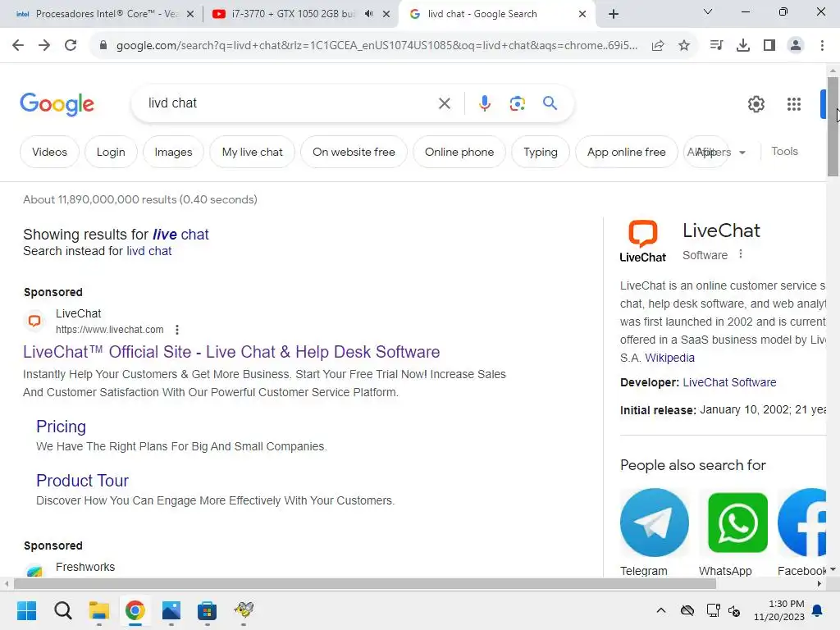The width and height of the screenshot is (840, 630).
Task: Open Windows taskbar search
Action: pyautogui.click(x=62, y=610)
